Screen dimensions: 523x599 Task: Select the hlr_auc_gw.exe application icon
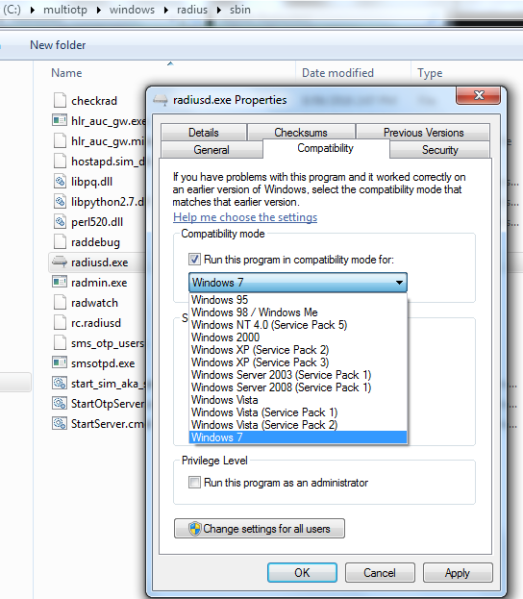pyautogui.click(x=60, y=120)
